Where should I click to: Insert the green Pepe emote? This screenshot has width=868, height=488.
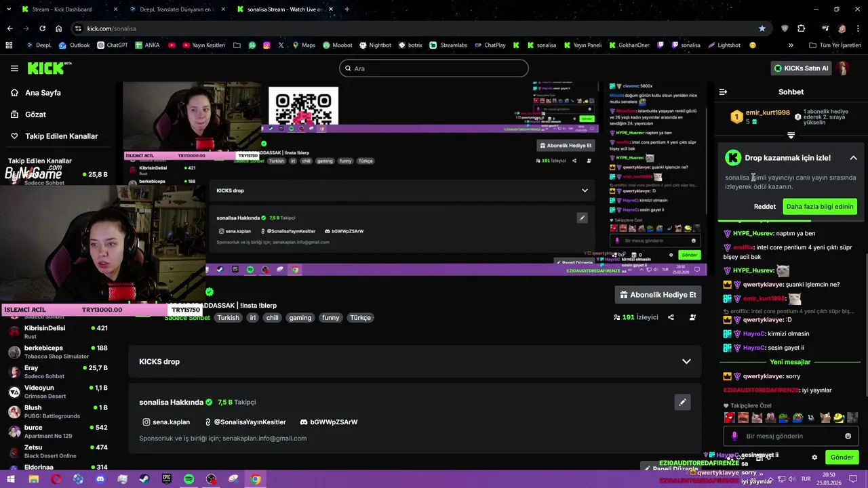[783, 418]
